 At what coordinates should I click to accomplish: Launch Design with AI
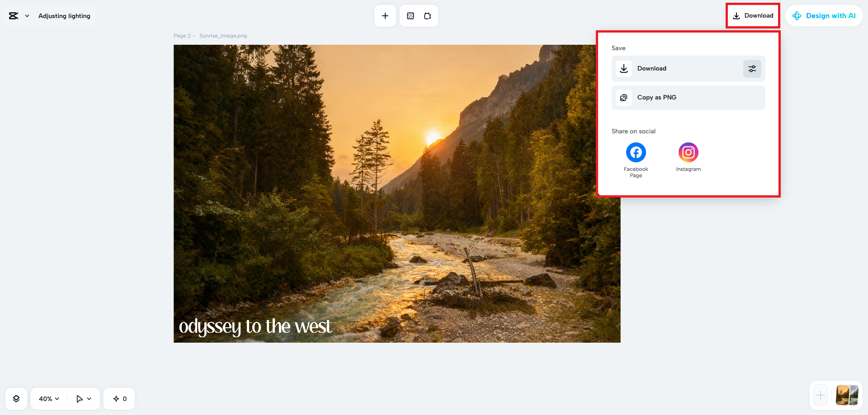[824, 16]
